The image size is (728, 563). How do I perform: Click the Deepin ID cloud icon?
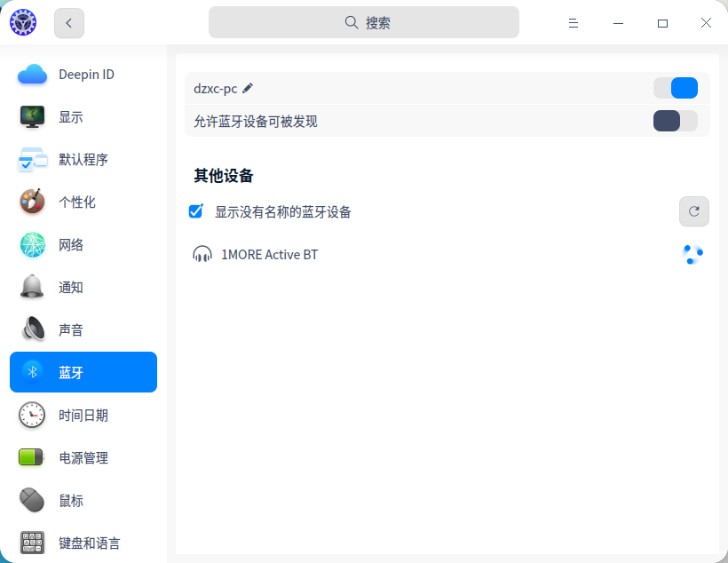tap(32, 75)
